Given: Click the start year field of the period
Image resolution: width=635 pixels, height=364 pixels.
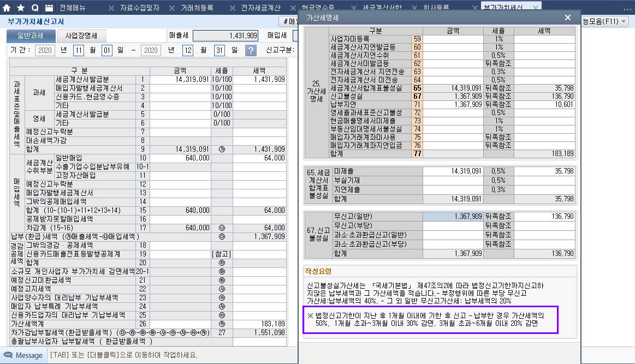Looking at the screenshot, I should pyautogui.click(x=45, y=50).
